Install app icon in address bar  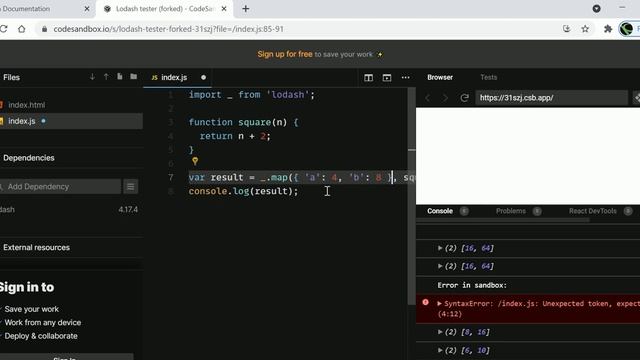567,29
